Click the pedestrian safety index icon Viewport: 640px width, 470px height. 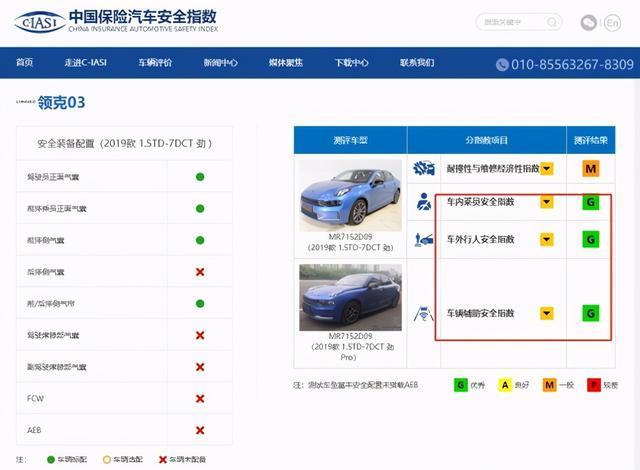click(424, 239)
